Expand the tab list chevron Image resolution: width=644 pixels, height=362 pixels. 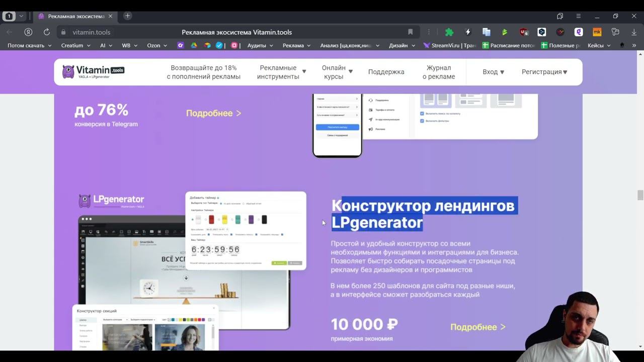[x=21, y=16]
